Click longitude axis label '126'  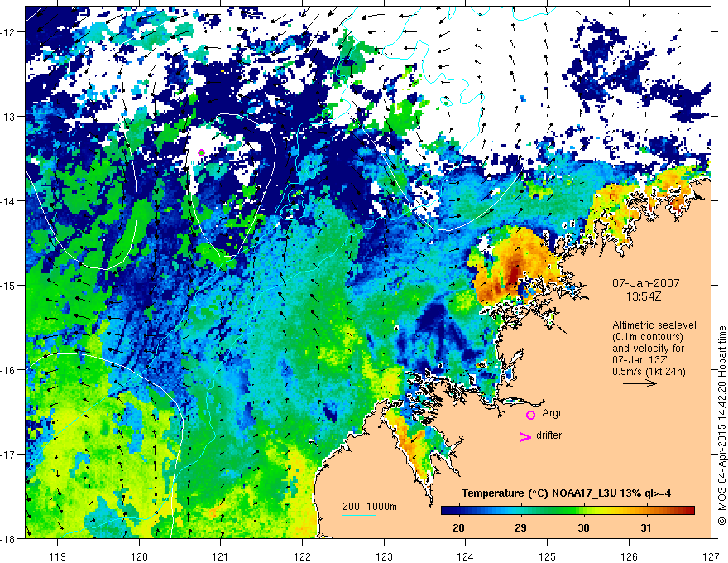point(629,556)
